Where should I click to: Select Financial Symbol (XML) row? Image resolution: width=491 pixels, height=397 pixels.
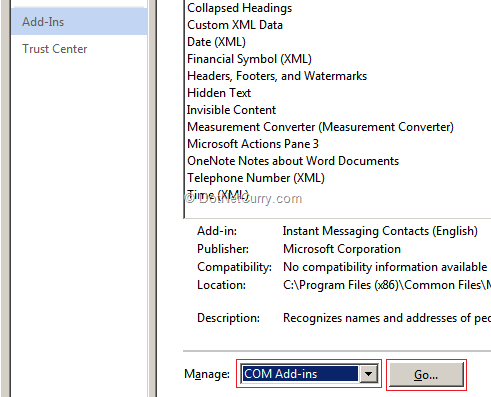click(x=249, y=59)
